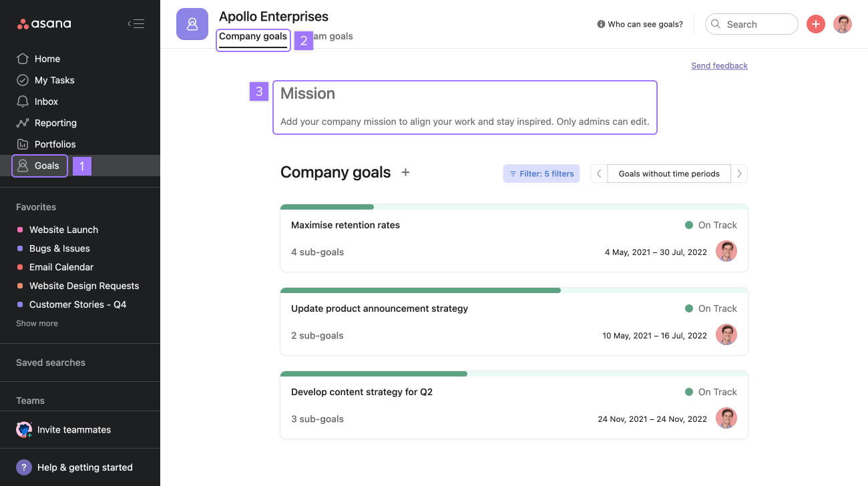
Task: Click the Invite teammates avatar icon
Action: tap(24, 430)
